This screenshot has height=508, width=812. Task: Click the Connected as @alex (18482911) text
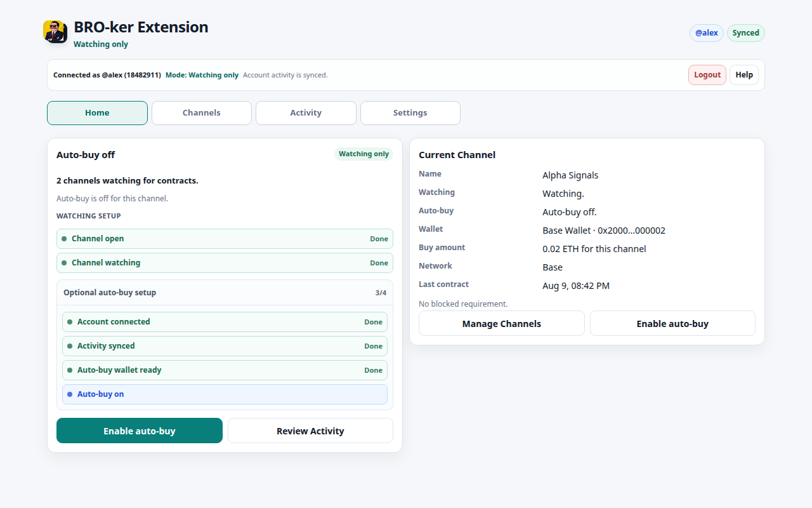[x=107, y=75]
